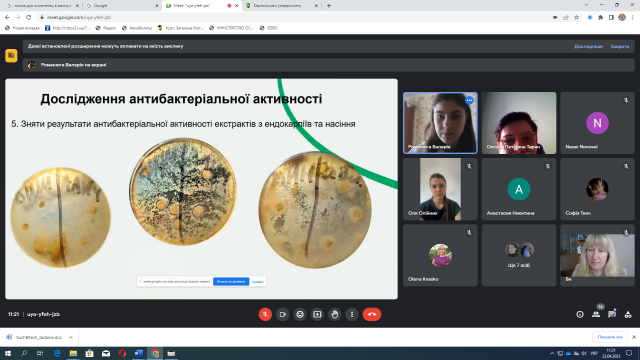The width and height of the screenshot is (640, 360).
Task: Click the 'Докладніше' link in the notification
Action: click(588, 47)
